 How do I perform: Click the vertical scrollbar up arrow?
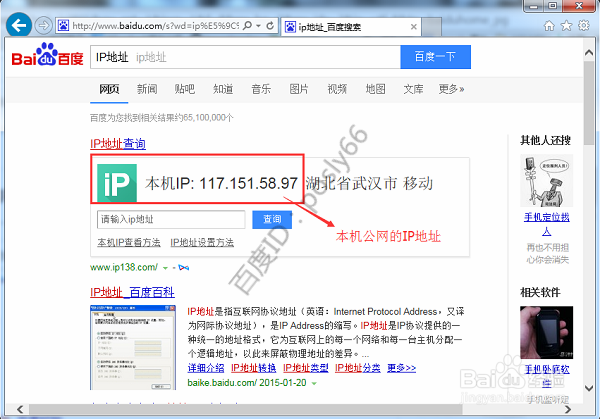pyautogui.click(x=589, y=53)
